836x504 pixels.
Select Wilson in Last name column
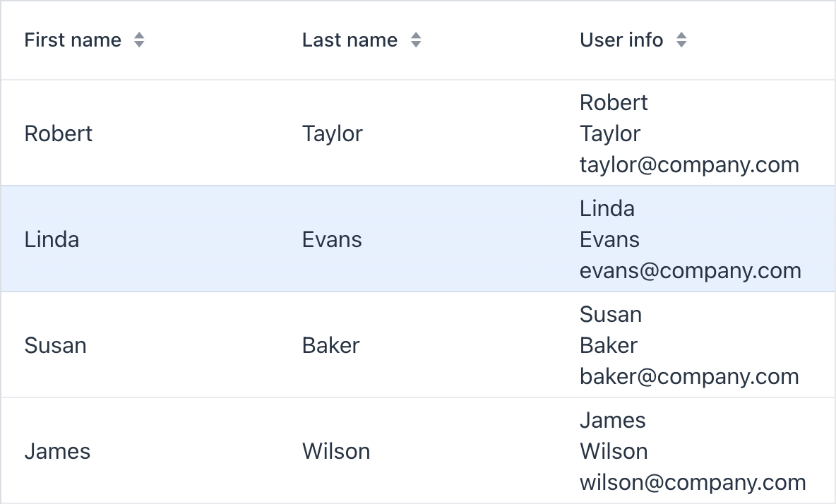(336, 451)
